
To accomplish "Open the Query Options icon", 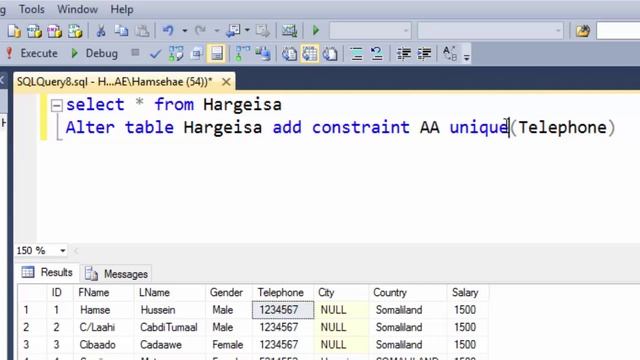I will 197,53.
